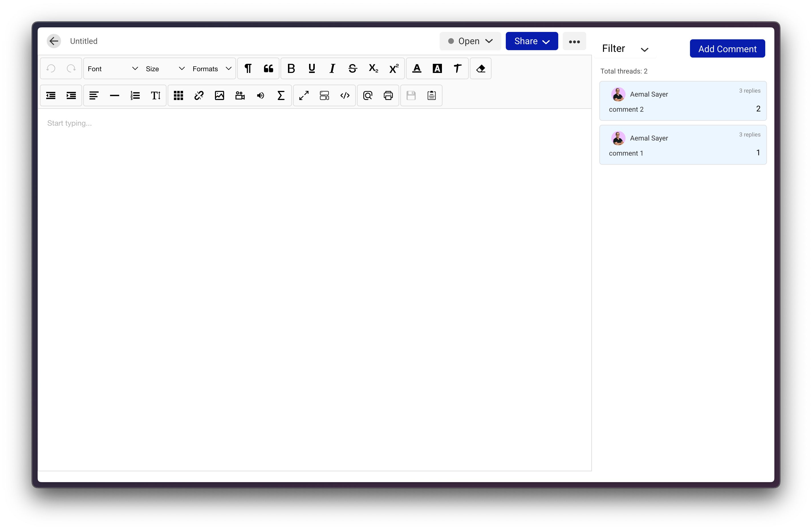Click the Untitled document title
The height and width of the screenshot is (530, 812).
coord(84,41)
